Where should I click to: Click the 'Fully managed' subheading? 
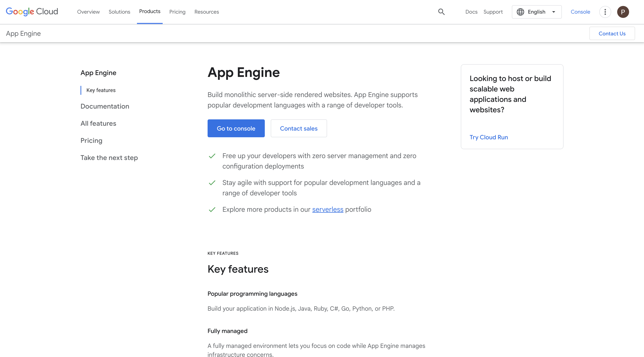227,331
